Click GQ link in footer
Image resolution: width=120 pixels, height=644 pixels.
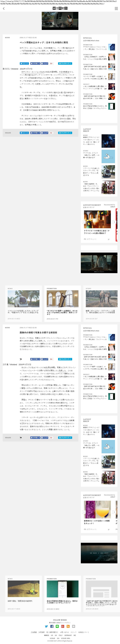pos(58,638)
